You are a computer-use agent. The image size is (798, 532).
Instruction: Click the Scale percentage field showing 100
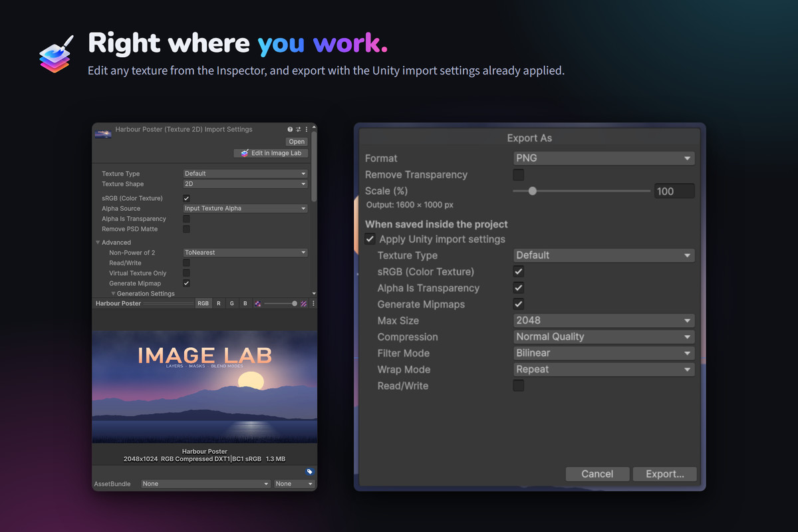674,191
